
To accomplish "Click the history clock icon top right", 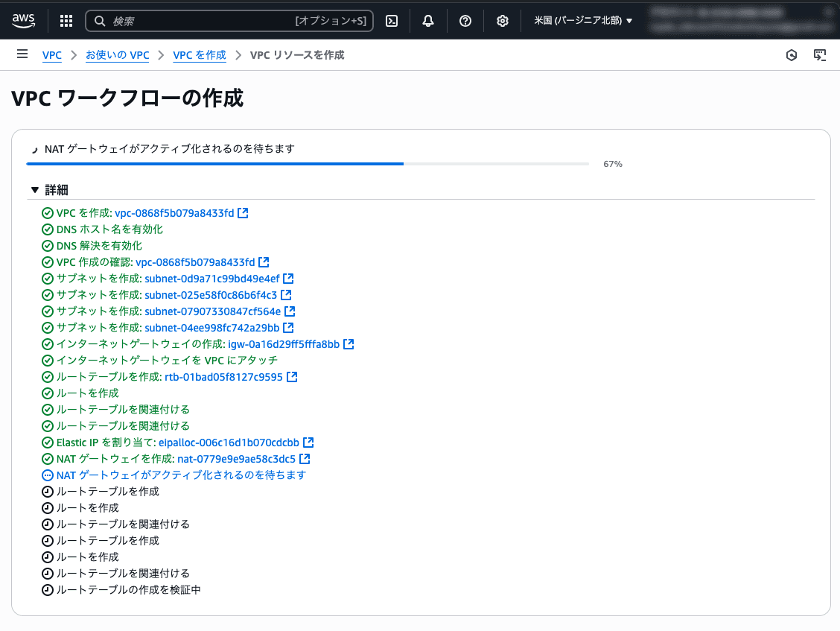I will tap(792, 54).
